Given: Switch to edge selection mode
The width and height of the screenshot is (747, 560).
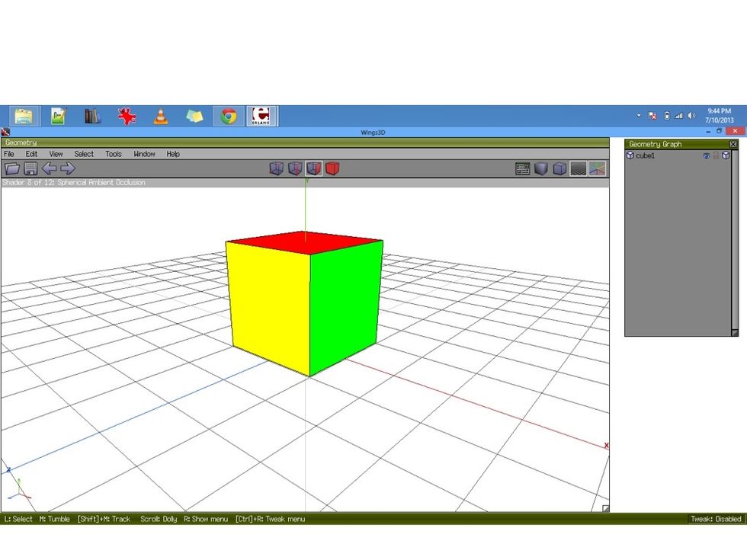Looking at the screenshot, I should (x=294, y=168).
